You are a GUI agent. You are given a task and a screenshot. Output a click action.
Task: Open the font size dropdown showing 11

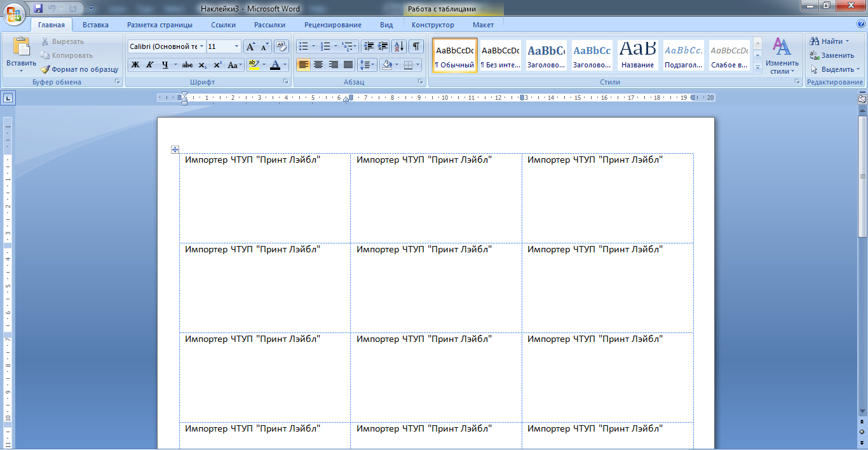[x=237, y=46]
